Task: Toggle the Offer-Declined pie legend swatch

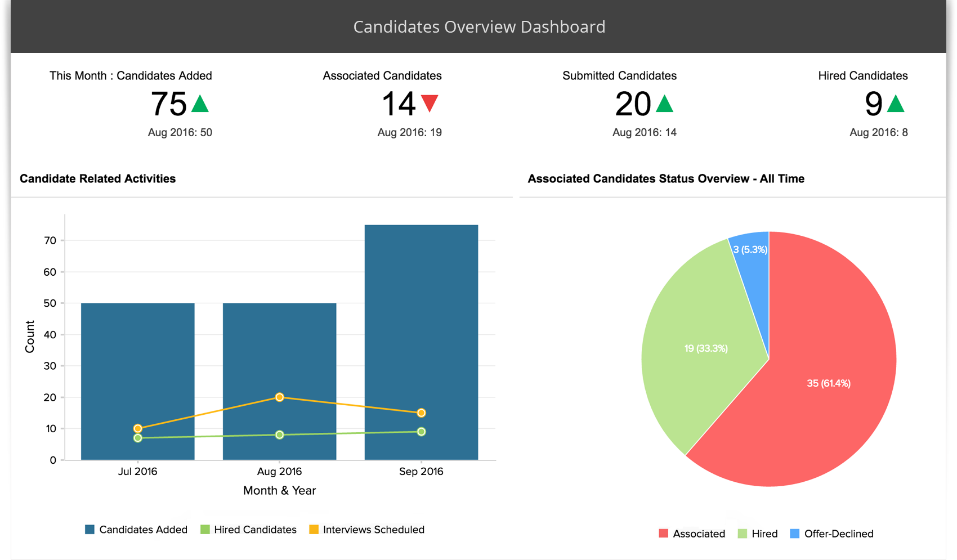Action: click(795, 534)
